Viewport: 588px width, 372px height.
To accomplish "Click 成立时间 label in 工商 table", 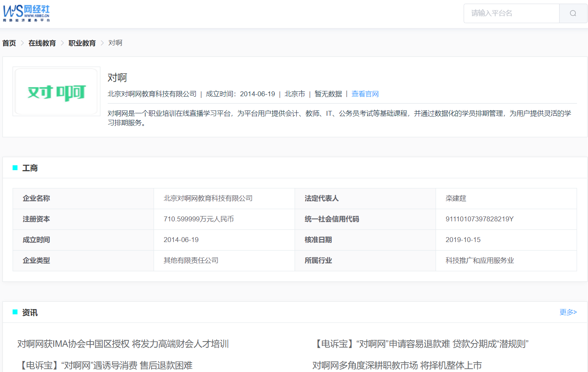I will point(37,240).
